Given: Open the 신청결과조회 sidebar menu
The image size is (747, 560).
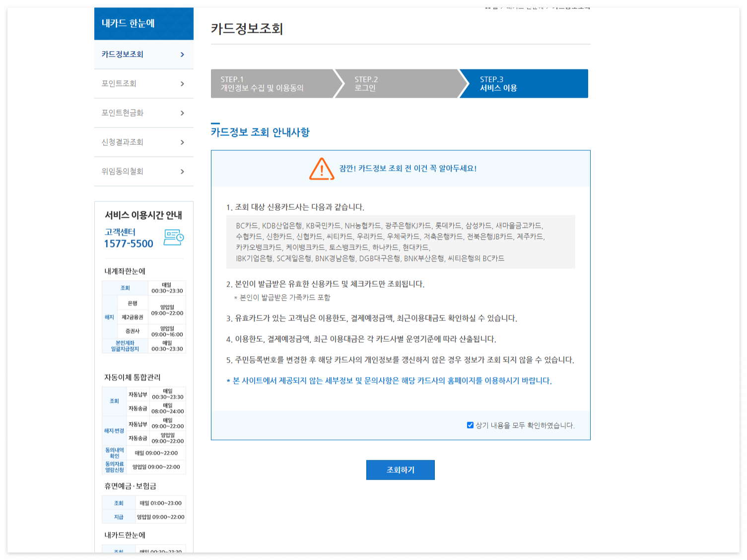Looking at the screenshot, I should 144,142.
